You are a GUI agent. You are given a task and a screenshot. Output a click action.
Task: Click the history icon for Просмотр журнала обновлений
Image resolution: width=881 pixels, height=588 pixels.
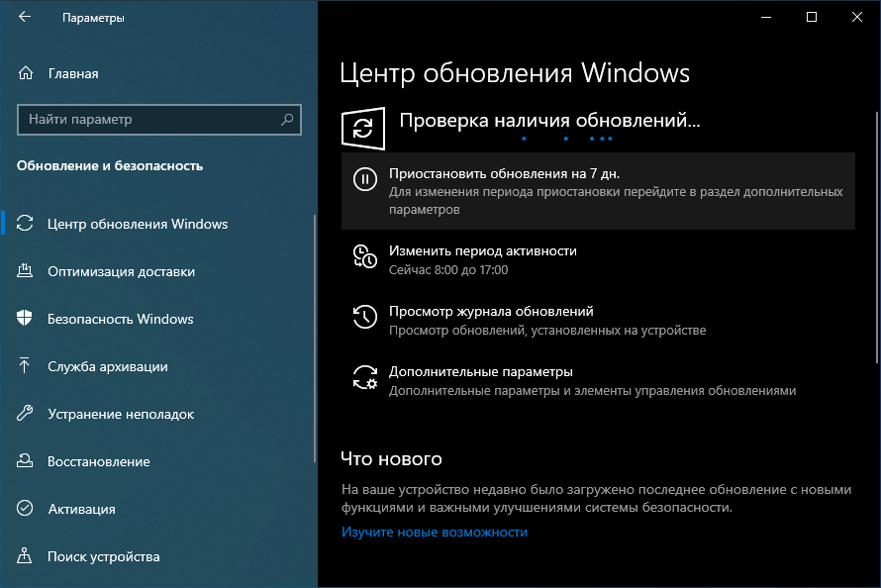[x=364, y=317]
